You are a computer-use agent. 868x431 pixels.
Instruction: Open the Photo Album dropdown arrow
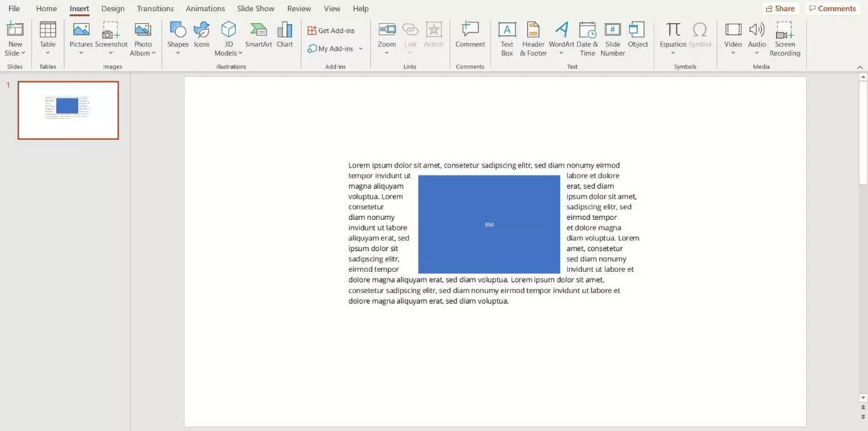[153, 53]
